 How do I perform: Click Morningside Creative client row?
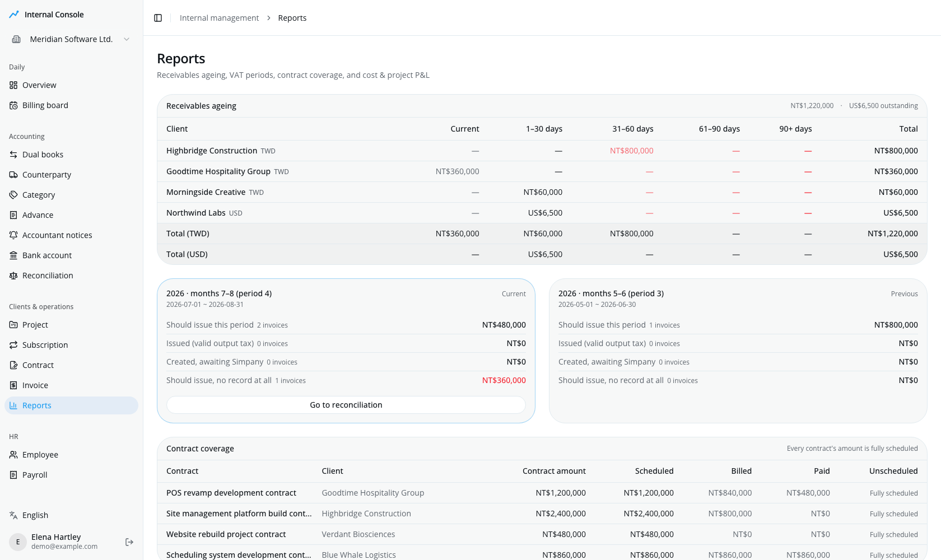click(542, 192)
